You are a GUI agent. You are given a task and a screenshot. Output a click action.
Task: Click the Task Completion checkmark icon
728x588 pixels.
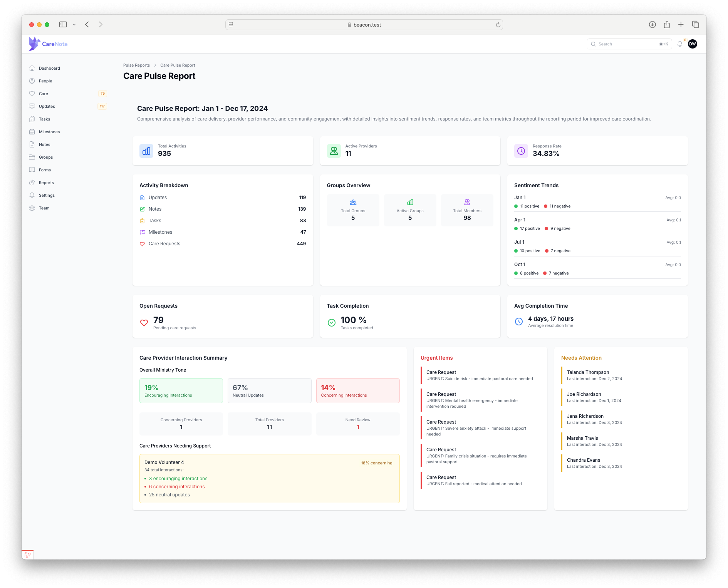pyautogui.click(x=332, y=323)
